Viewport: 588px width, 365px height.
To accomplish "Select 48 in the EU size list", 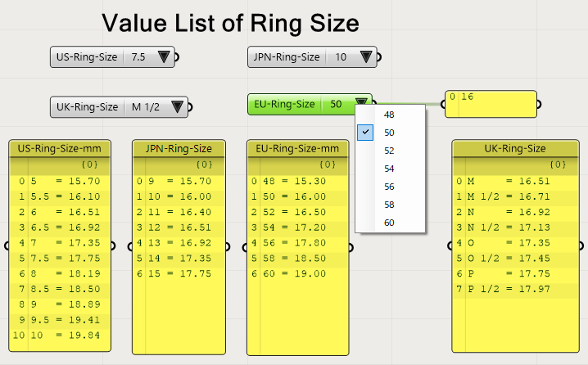I will [389, 115].
